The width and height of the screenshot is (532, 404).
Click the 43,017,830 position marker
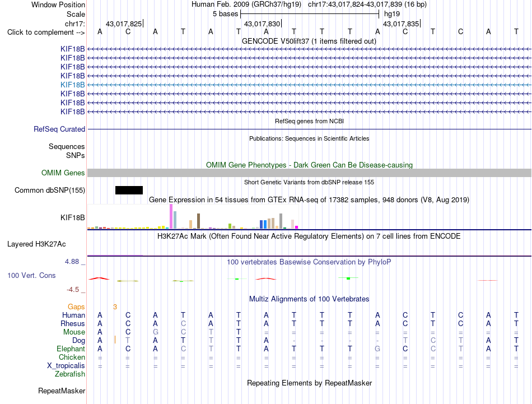(x=262, y=24)
